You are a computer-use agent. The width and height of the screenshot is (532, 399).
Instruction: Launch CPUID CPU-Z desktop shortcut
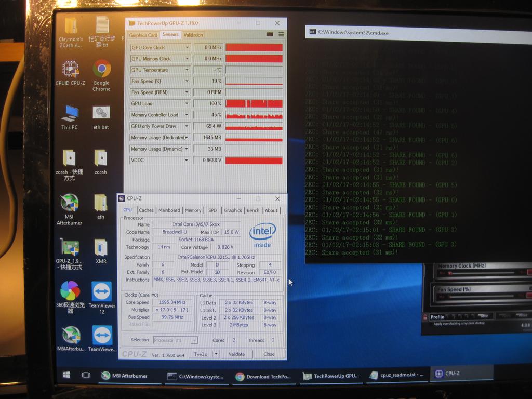70,73
